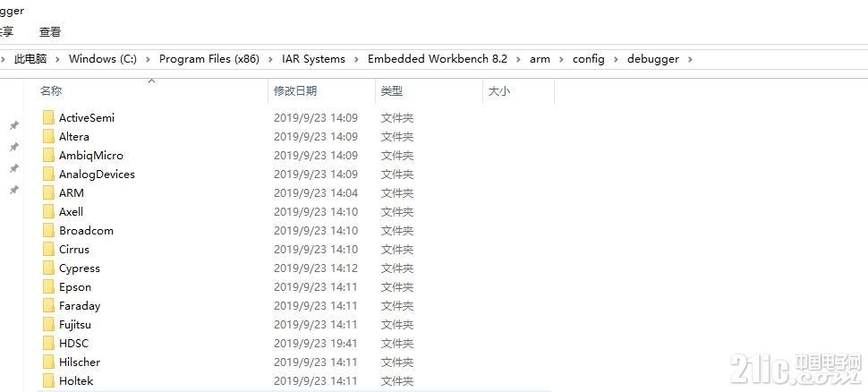Go to Embedded Workbench 8.2 breadcrumb
868x392 pixels.
tap(438, 59)
